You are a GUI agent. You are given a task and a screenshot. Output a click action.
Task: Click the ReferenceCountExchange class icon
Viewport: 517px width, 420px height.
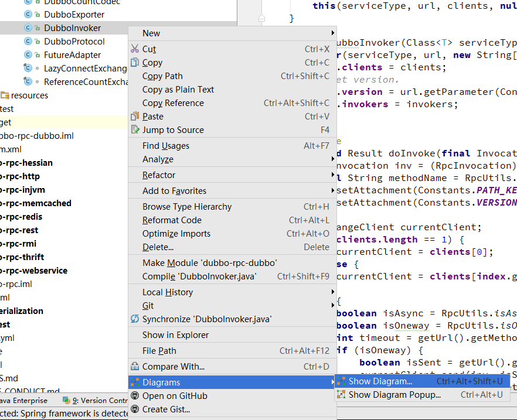[x=28, y=81]
